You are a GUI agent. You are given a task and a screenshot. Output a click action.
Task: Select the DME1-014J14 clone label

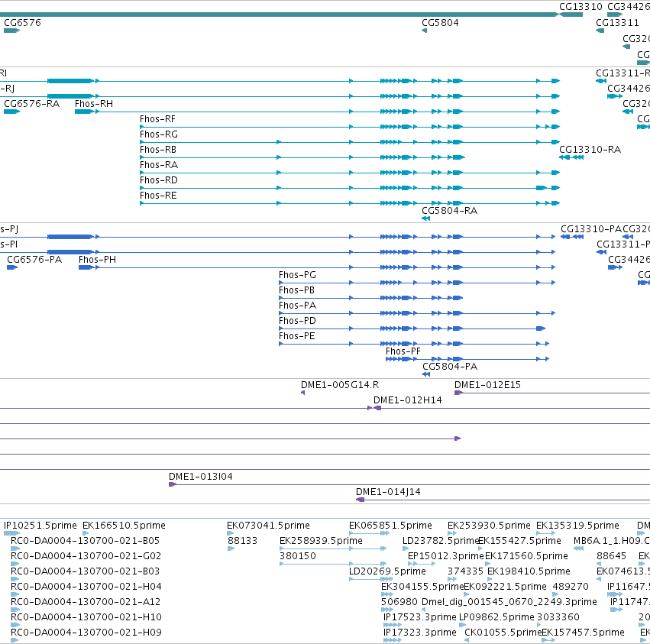(388, 492)
